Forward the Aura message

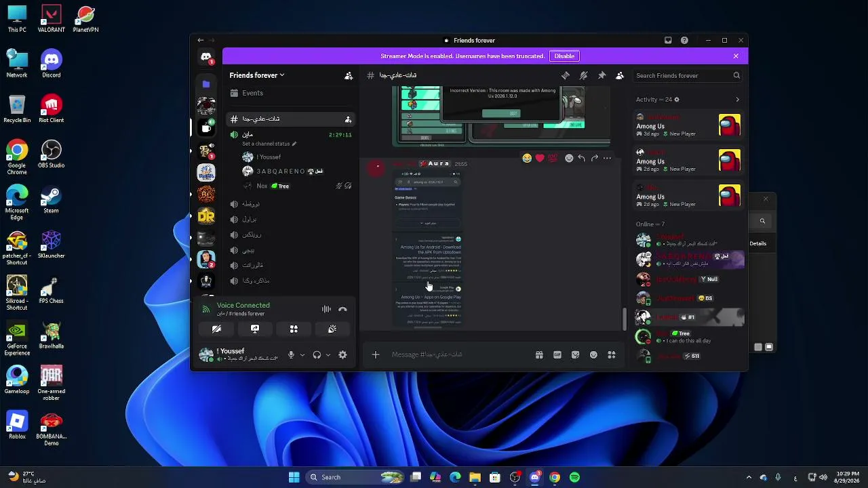coord(595,158)
